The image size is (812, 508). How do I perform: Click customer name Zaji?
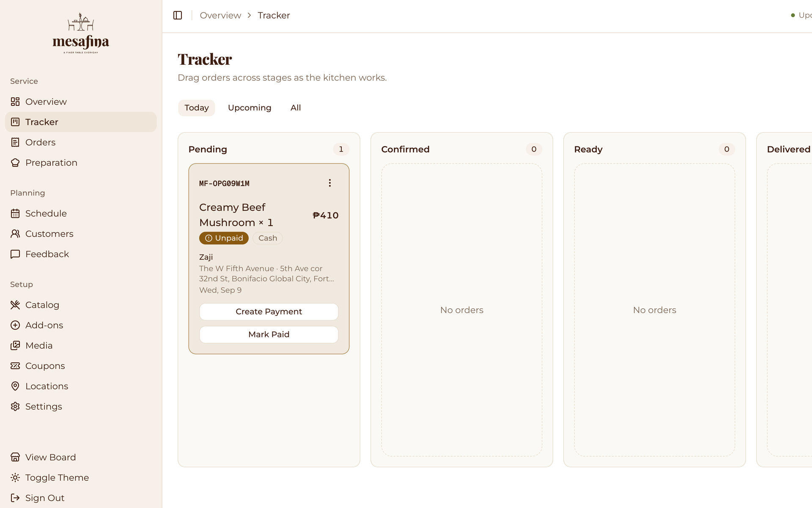click(x=206, y=257)
